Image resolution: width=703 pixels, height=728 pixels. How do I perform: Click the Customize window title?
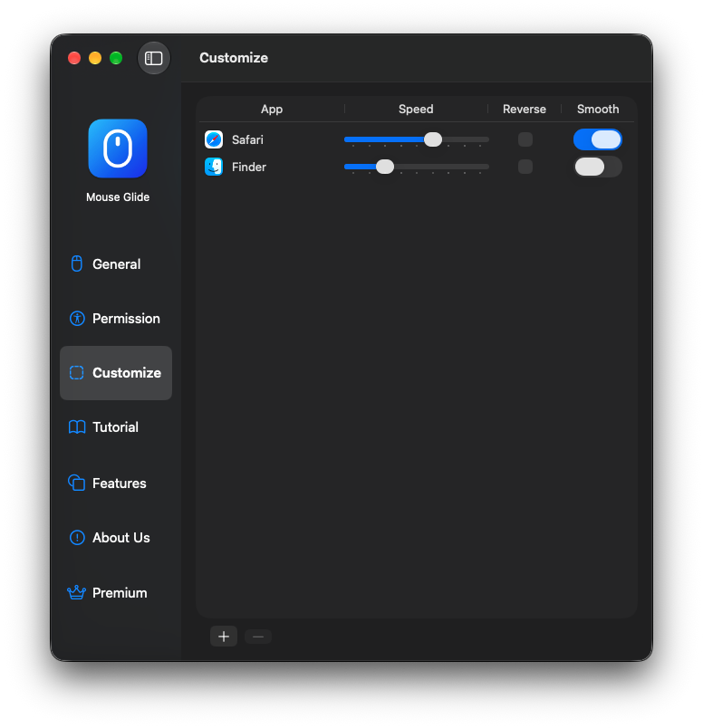click(x=234, y=58)
